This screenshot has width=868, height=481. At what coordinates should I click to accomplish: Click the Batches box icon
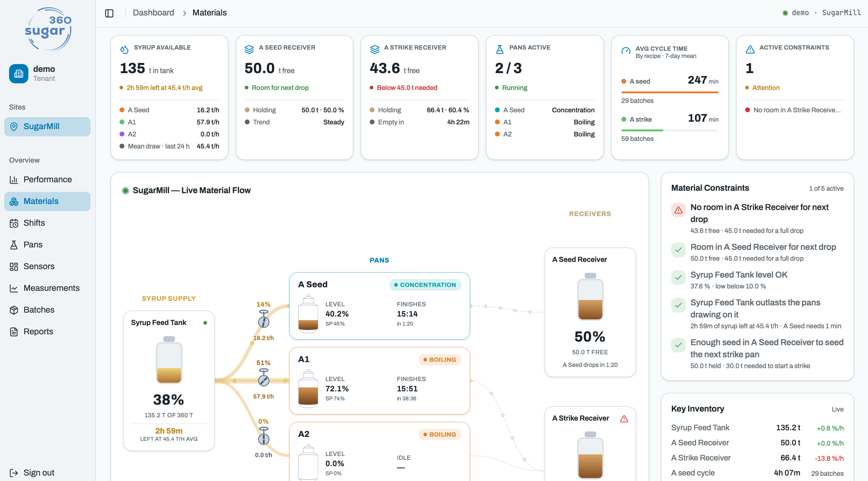point(14,310)
